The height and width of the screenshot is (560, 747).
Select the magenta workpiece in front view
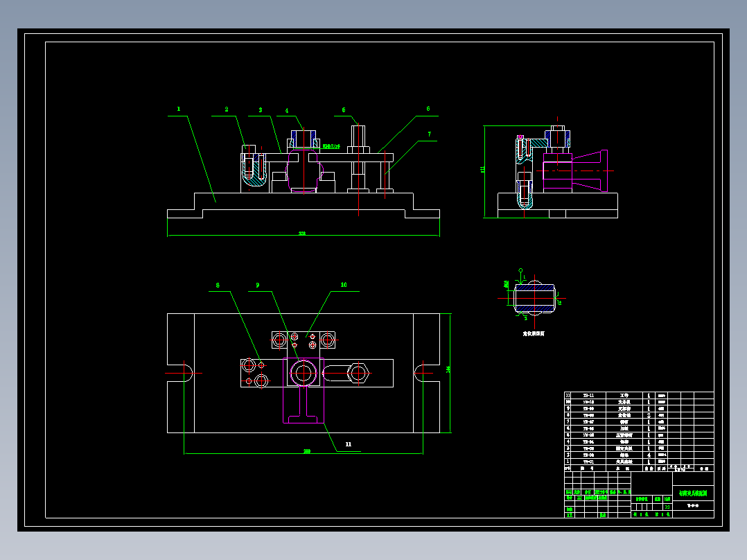click(303, 170)
